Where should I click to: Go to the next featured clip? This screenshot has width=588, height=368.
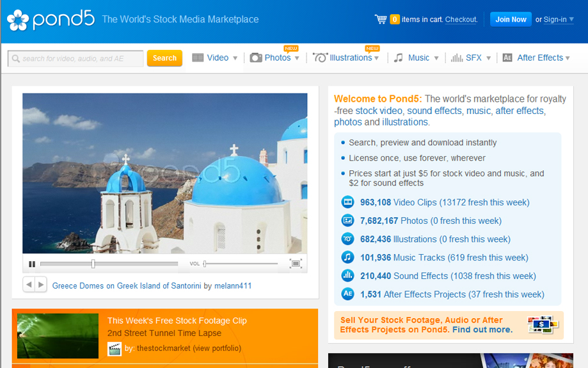click(41, 285)
